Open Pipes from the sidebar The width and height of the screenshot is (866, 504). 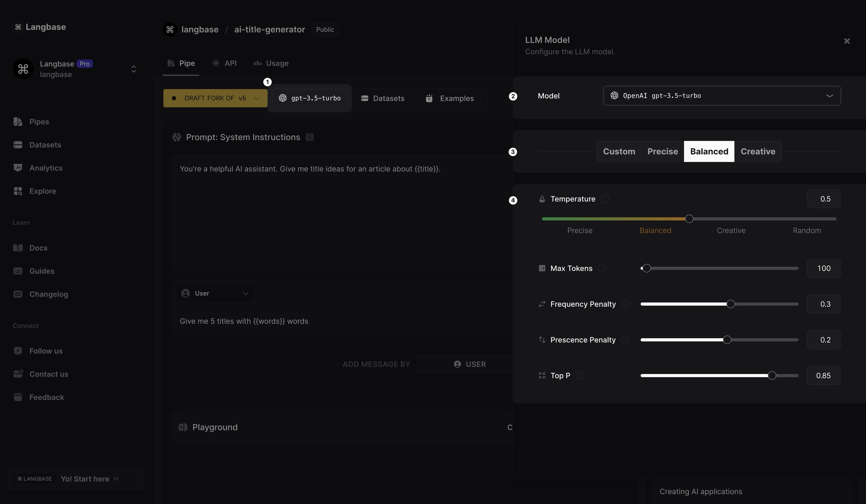click(39, 122)
